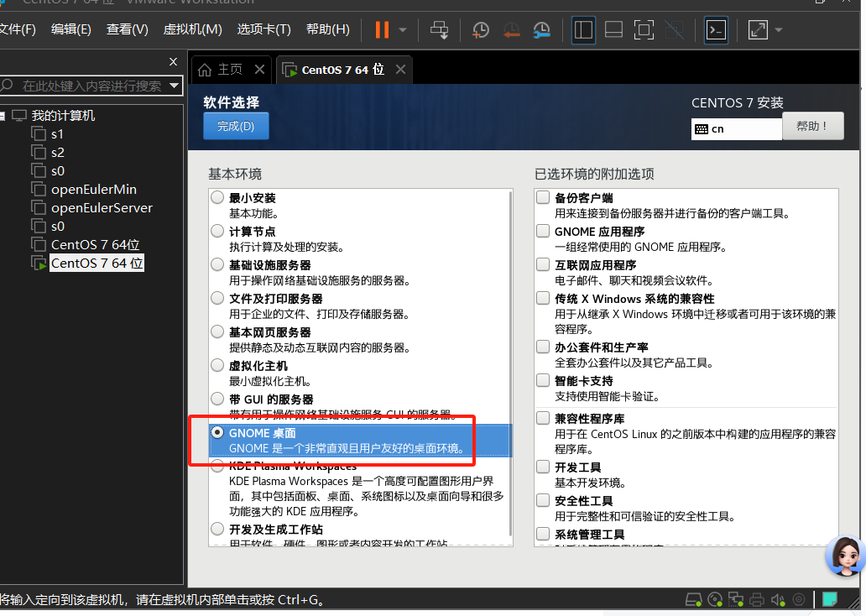Tick the 智能卡支持 checkbox

544,381
